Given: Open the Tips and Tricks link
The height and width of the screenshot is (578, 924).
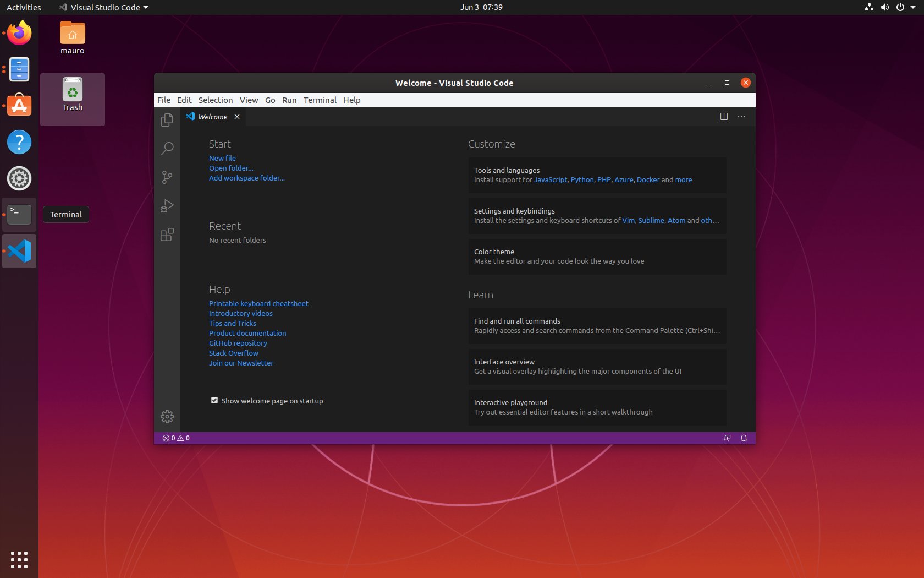Looking at the screenshot, I should click(232, 323).
